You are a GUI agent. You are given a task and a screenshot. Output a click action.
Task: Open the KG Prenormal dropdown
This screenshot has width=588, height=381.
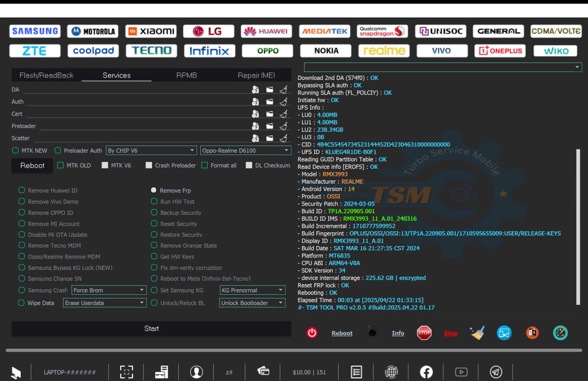pyautogui.click(x=252, y=290)
